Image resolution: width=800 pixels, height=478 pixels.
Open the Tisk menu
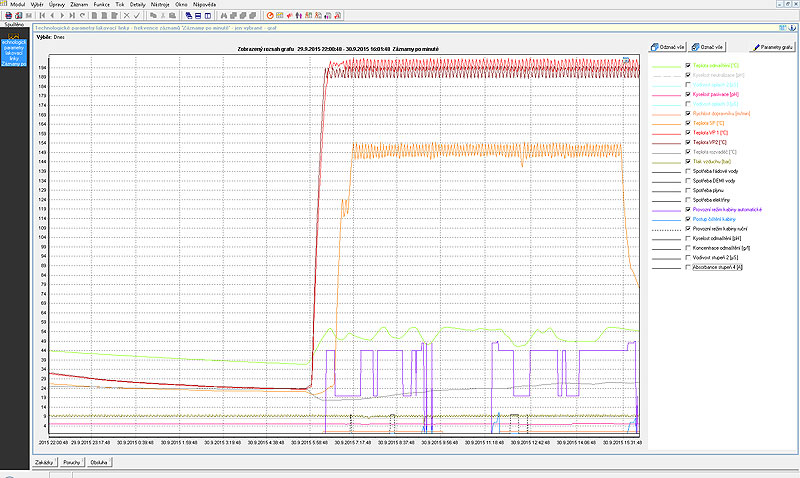click(120, 5)
